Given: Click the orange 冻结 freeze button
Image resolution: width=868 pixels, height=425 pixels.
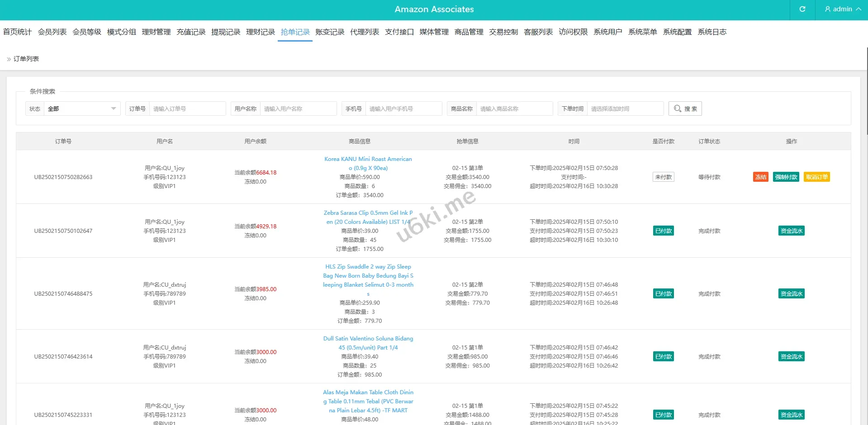Looking at the screenshot, I should pyautogui.click(x=760, y=177).
